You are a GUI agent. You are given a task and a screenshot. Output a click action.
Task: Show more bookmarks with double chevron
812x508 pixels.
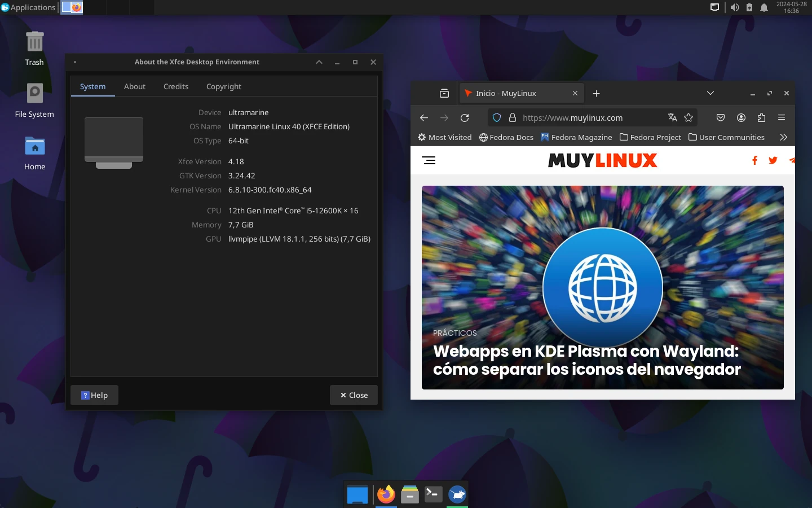(783, 137)
